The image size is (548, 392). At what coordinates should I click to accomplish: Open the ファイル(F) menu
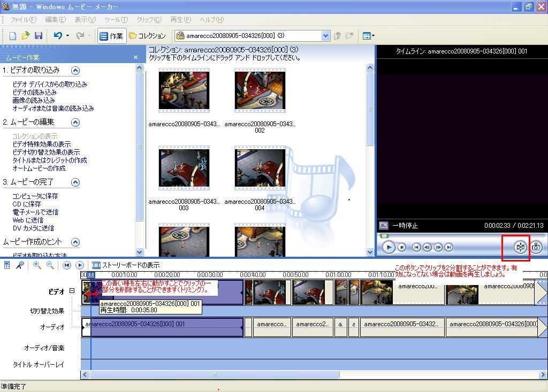click(23, 20)
